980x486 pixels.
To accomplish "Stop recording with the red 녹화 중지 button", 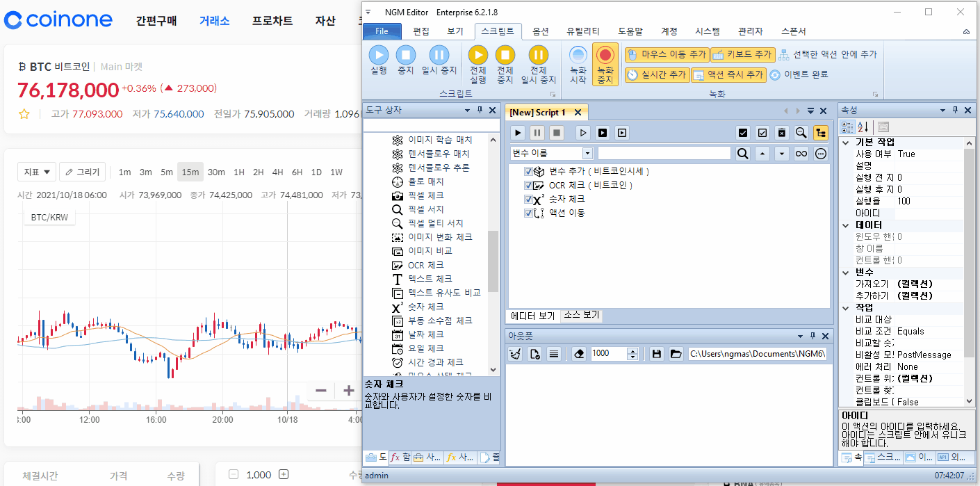I will (605, 65).
